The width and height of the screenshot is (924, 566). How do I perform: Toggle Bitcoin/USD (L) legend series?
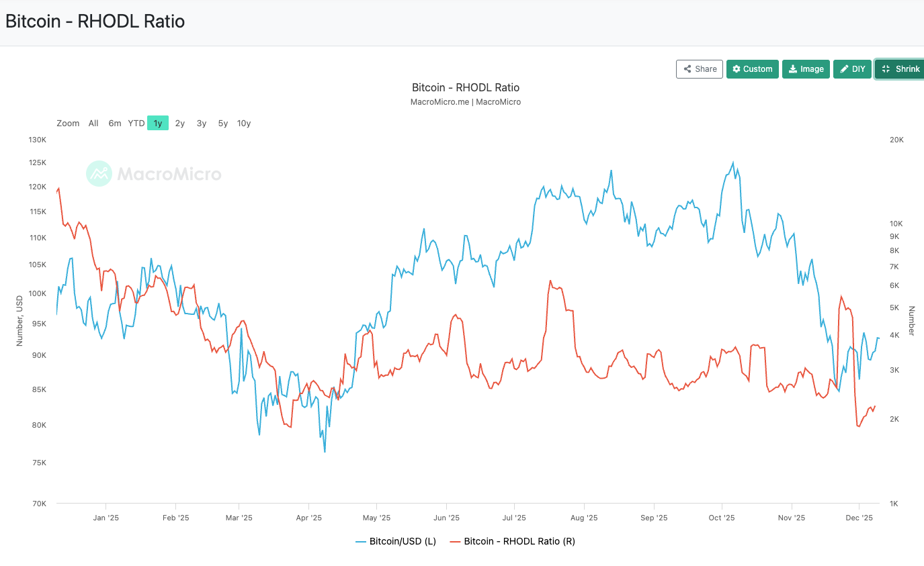tap(403, 541)
